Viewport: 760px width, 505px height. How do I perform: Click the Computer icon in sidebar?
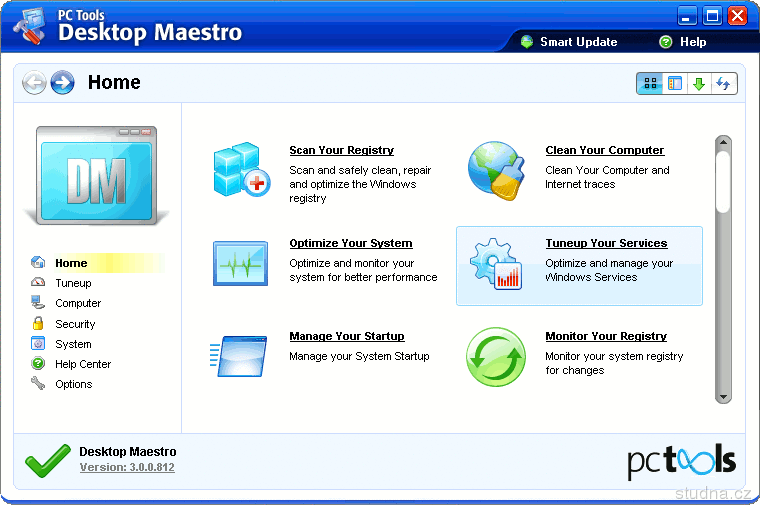pos(38,302)
